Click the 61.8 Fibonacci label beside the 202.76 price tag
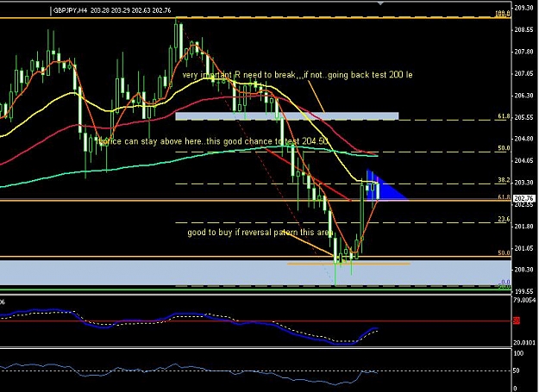539x392 pixels. click(x=504, y=197)
